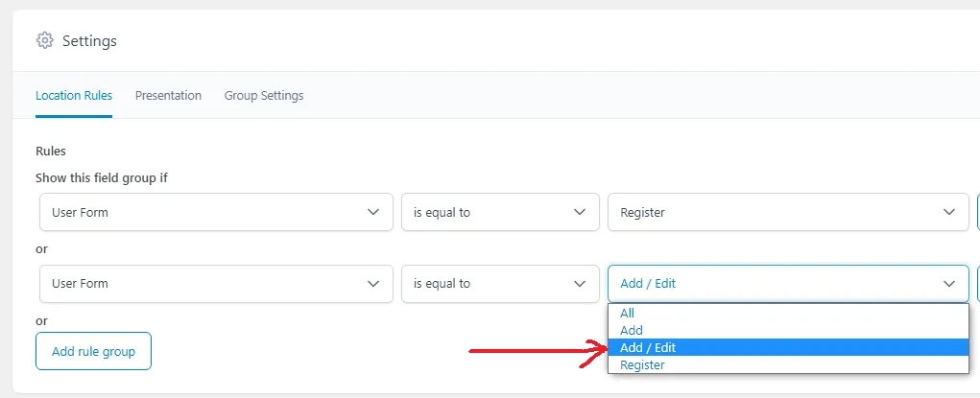Screen dimensions: 980x398
Task: Open the first rule's Register value dropdown
Action: click(788, 213)
